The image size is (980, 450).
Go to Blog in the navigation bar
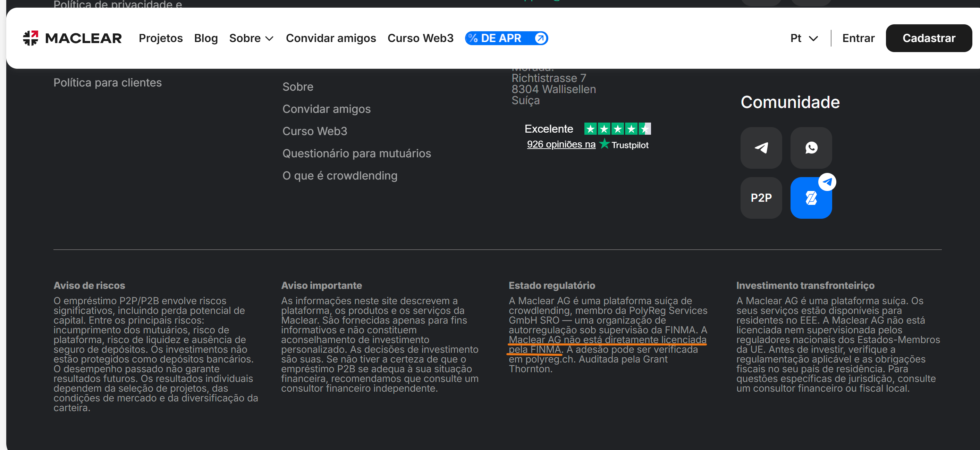pos(206,38)
